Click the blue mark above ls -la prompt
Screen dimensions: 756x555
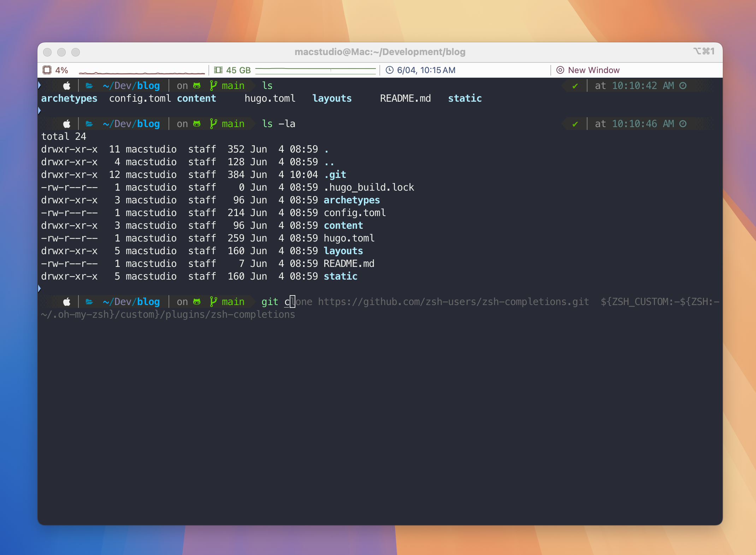click(39, 111)
